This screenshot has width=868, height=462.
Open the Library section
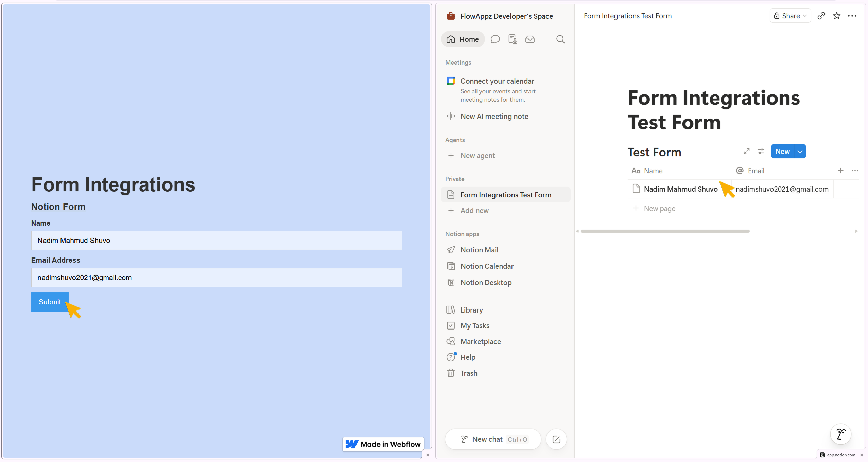tap(471, 310)
